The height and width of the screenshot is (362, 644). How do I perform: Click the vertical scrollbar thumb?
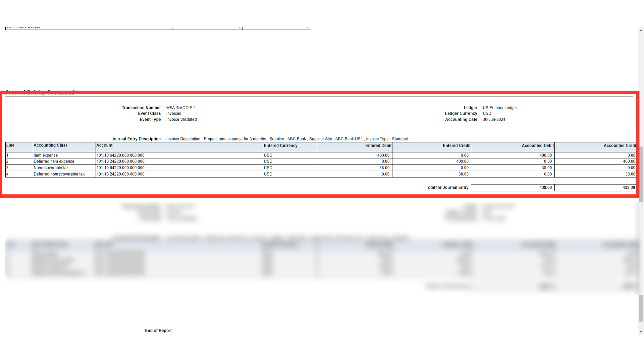pyautogui.click(x=641, y=234)
